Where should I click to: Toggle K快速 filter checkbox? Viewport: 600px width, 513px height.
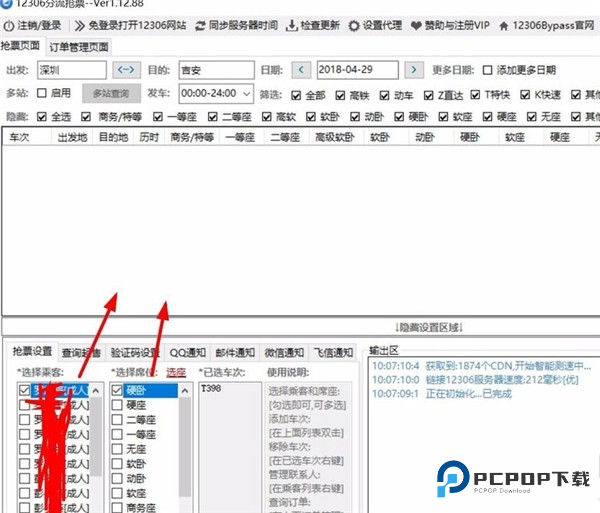pyautogui.click(x=525, y=95)
